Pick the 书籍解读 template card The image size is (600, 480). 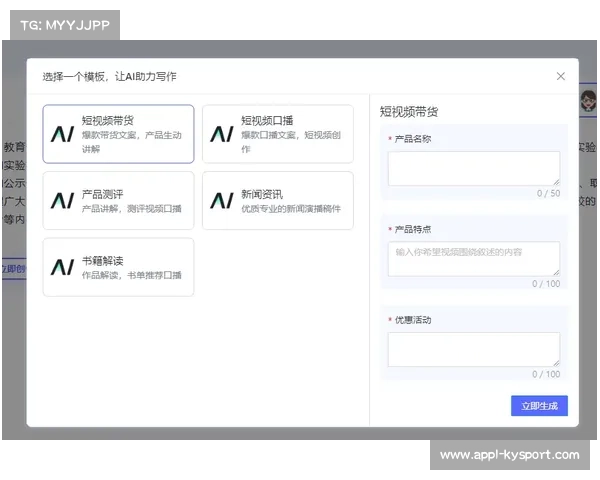click(x=119, y=267)
